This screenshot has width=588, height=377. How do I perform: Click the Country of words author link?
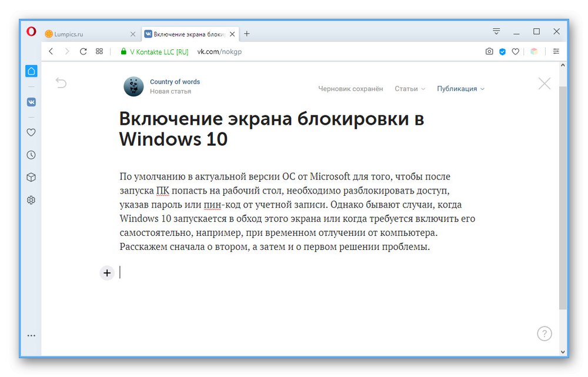175,82
